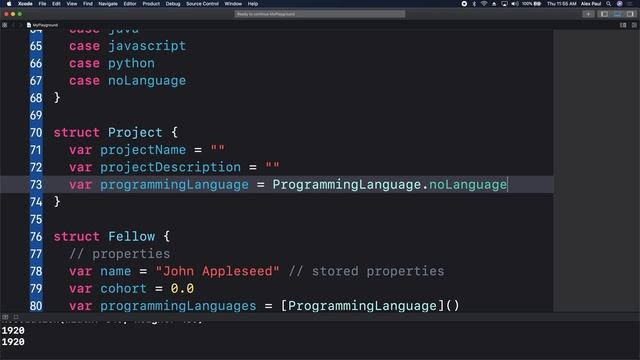
Task: Go back with the jump bar arrow
Action: pyautogui.click(x=13, y=25)
